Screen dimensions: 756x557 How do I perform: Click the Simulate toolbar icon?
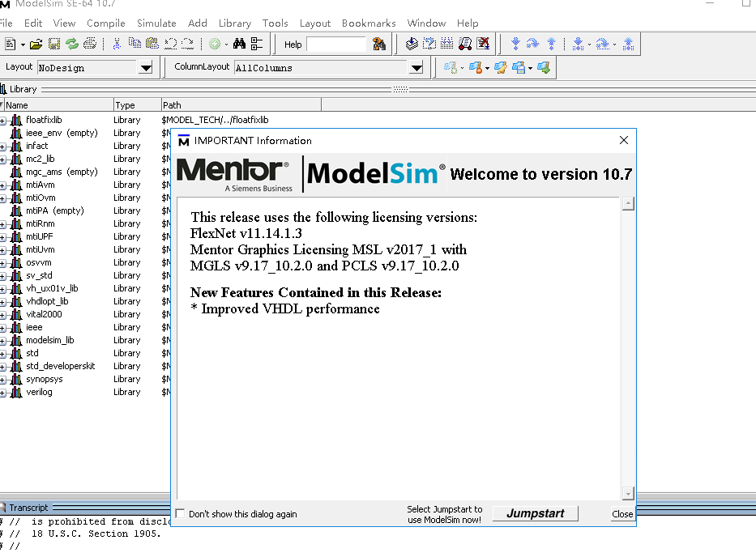[x=465, y=44]
